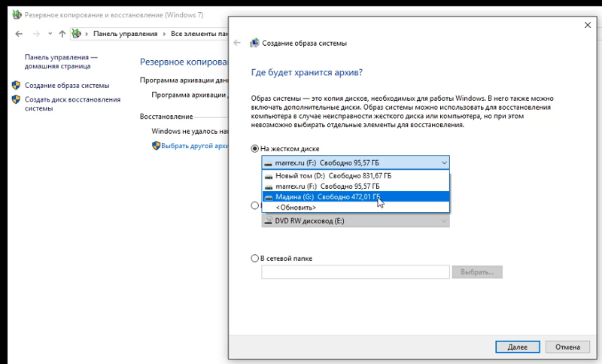Click the wizard back arrow in dialog
This screenshot has height=364, width=602.
237,43
